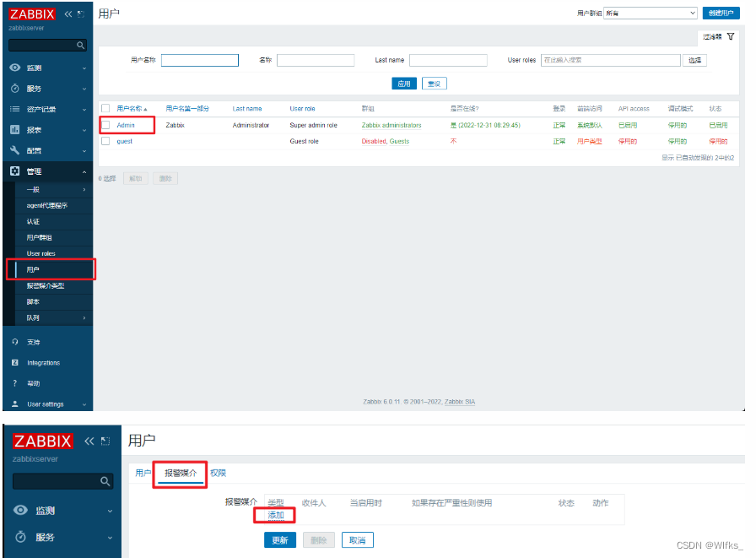The width and height of the screenshot is (756, 558).
Task: Click Zabbix SIA footer link
Action: (x=460, y=402)
